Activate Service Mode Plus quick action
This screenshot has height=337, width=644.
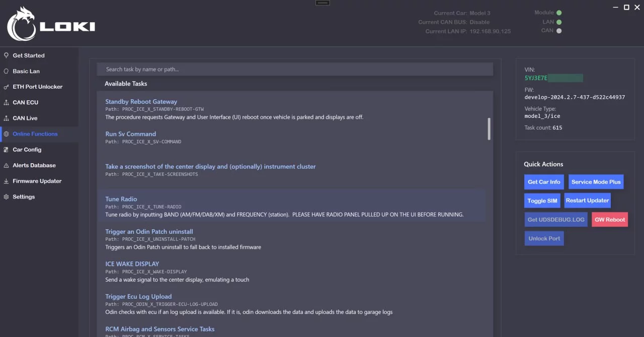pos(596,182)
